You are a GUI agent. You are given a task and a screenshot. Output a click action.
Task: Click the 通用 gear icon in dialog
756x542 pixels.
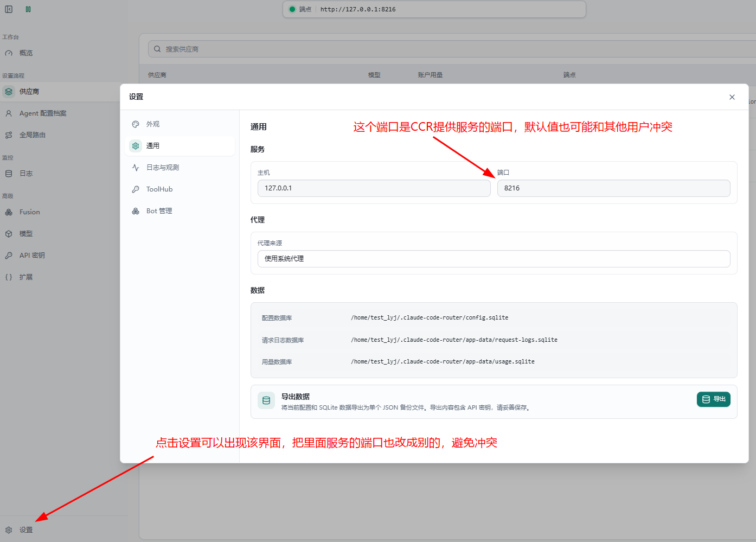(136, 146)
